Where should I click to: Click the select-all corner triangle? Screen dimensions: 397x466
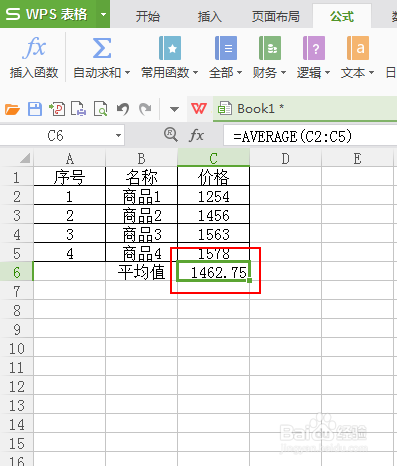[25, 158]
